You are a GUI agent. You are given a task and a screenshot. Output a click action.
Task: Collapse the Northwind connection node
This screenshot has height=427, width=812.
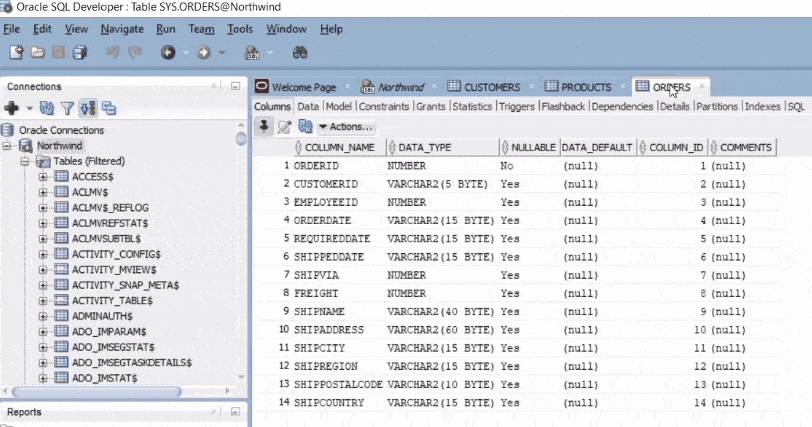pos(7,146)
